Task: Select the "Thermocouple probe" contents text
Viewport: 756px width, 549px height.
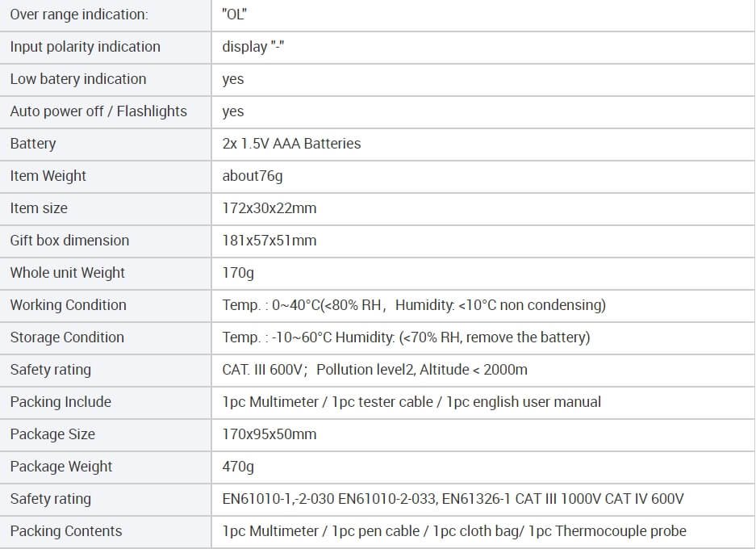Action: point(620,531)
